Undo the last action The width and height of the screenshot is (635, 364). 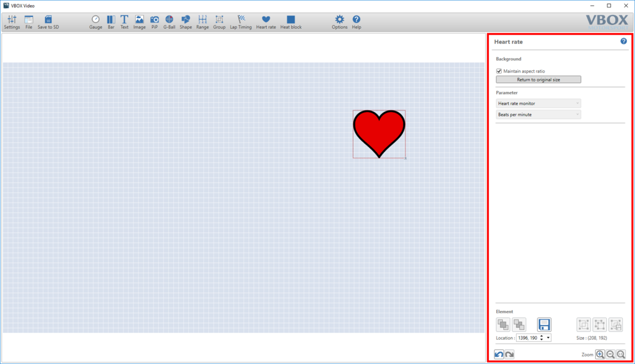(499, 354)
